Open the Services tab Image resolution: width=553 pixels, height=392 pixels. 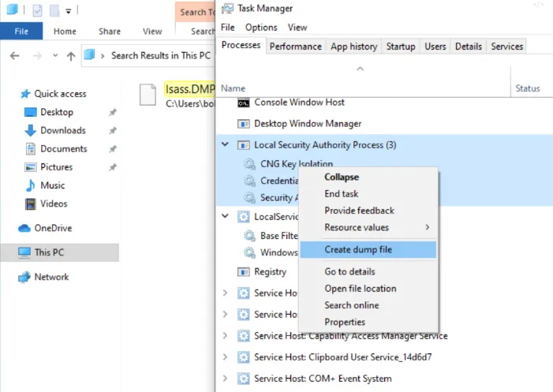(506, 47)
